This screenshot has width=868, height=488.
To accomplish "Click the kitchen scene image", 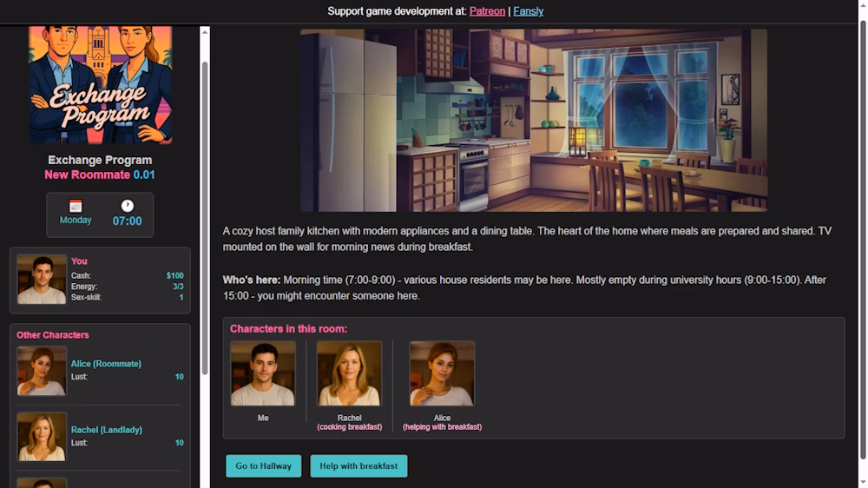I will [533, 120].
